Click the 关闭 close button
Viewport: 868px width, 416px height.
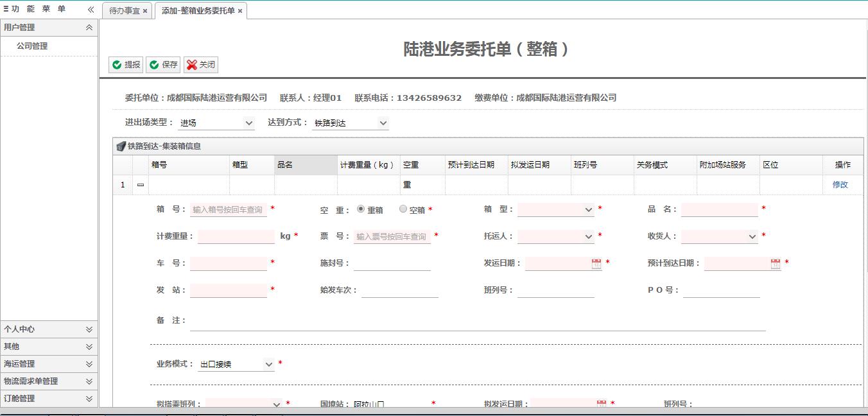click(200, 65)
